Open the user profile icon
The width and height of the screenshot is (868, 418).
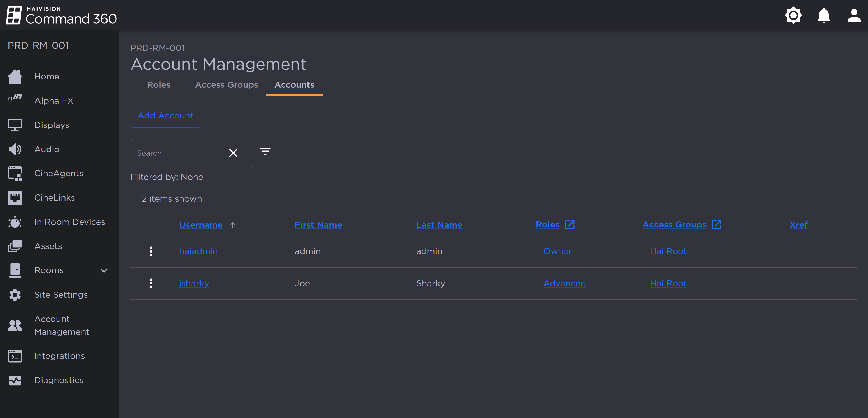tap(854, 15)
